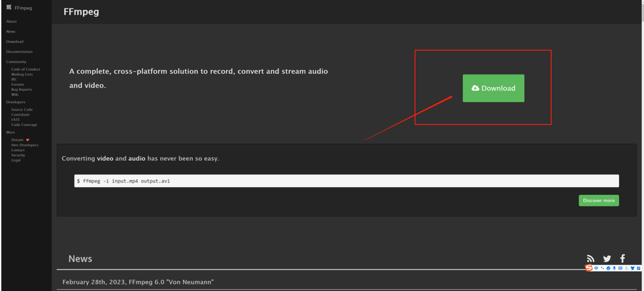
Task: Open Mailing Lists link
Action: point(22,75)
